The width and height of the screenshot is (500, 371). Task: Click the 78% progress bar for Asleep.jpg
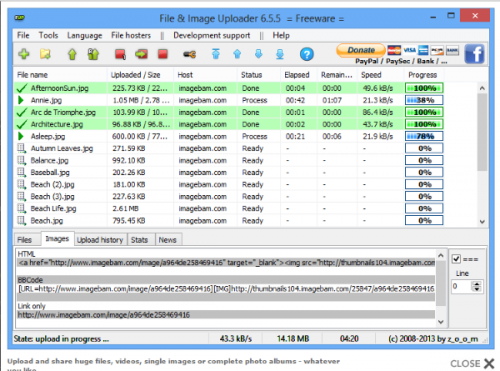424,136
